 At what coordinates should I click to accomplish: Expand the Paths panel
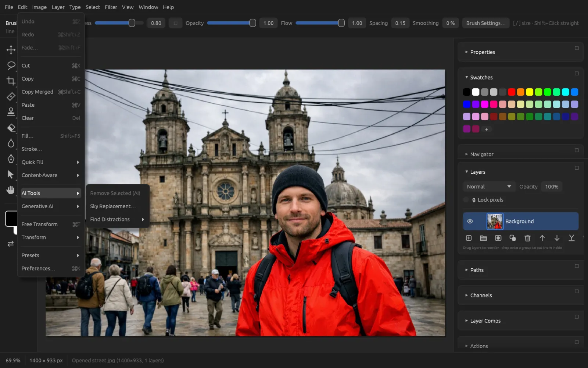[466, 270]
